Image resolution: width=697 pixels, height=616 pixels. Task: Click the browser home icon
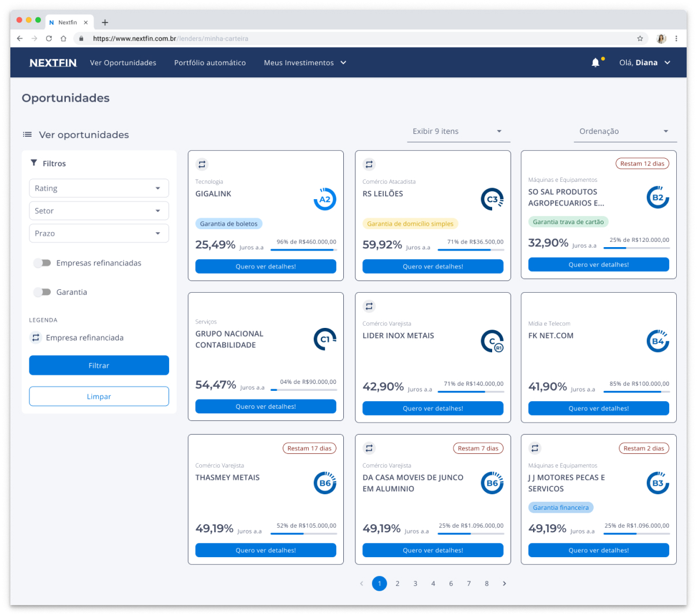[x=63, y=39]
